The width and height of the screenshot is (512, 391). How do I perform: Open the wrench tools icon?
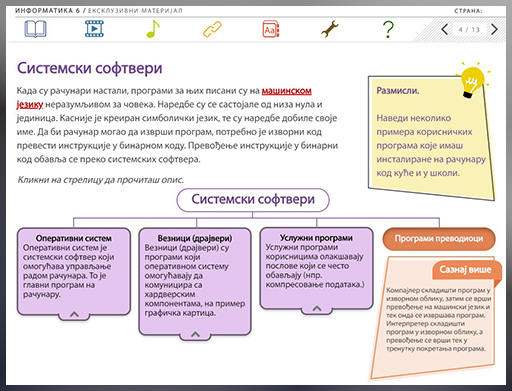[330, 29]
